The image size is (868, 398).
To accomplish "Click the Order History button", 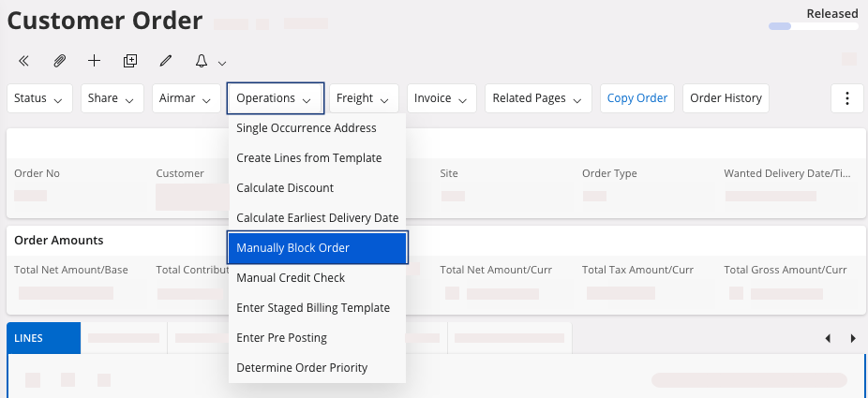I will click(726, 98).
